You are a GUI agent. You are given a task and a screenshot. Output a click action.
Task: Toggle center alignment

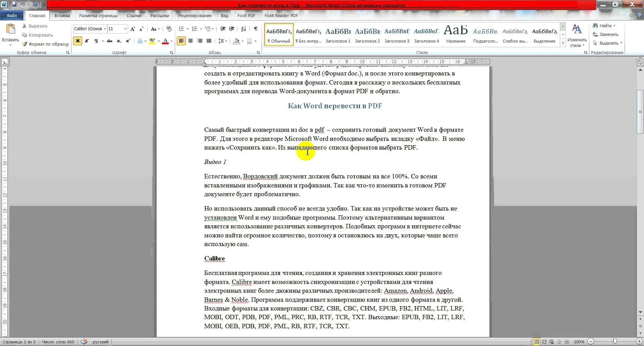pos(191,41)
